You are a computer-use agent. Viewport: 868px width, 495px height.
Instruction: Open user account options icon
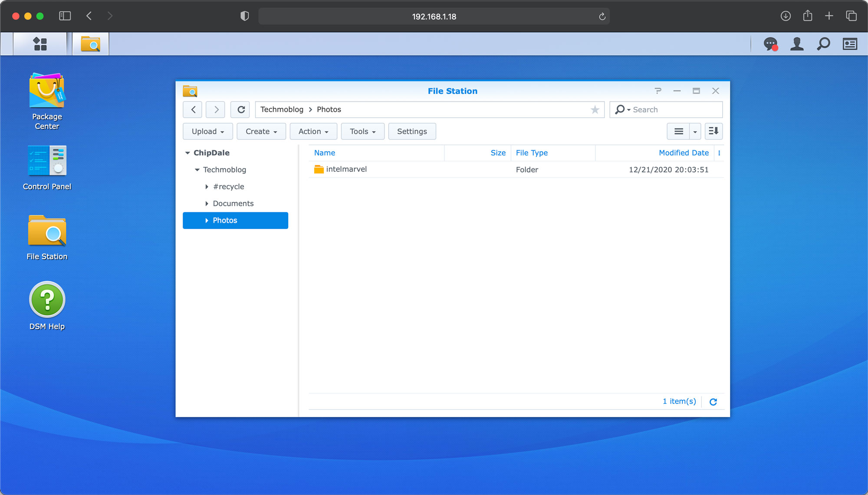pos(797,44)
